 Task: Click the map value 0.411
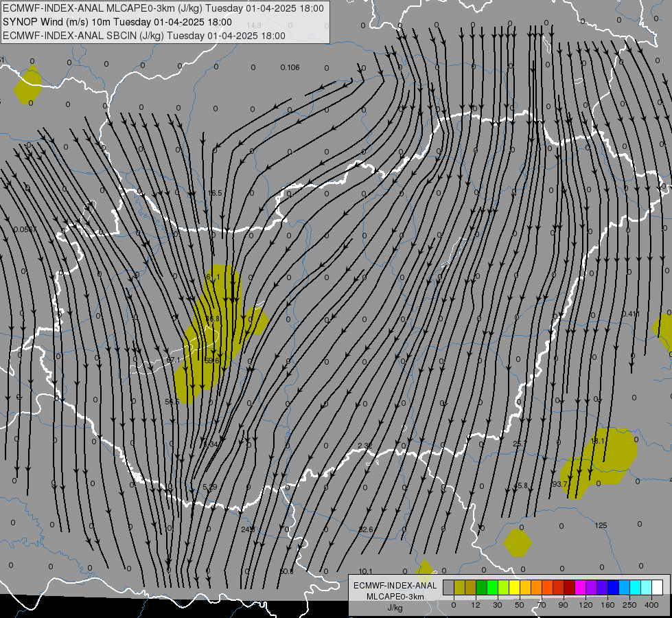(630, 314)
